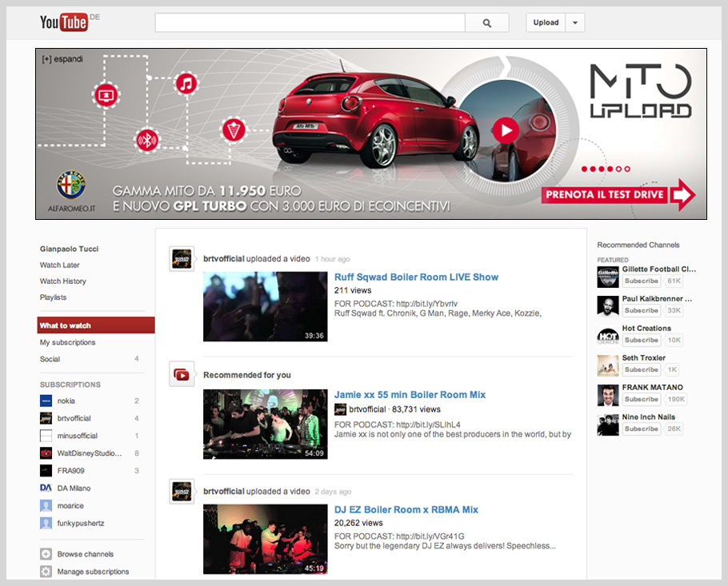Click brtvofficial avatar on 1 hour ago post
Image resolution: width=728 pixels, height=586 pixels.
(x=182, y=259)
